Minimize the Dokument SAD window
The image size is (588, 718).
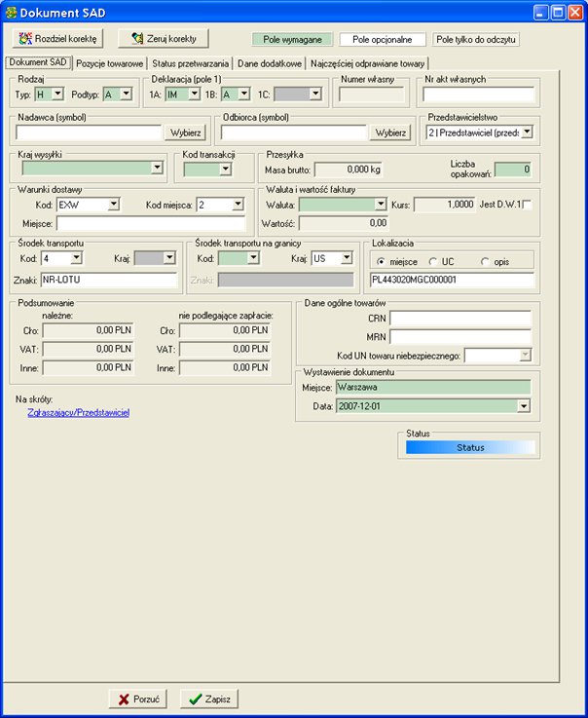tap(541, 12)
